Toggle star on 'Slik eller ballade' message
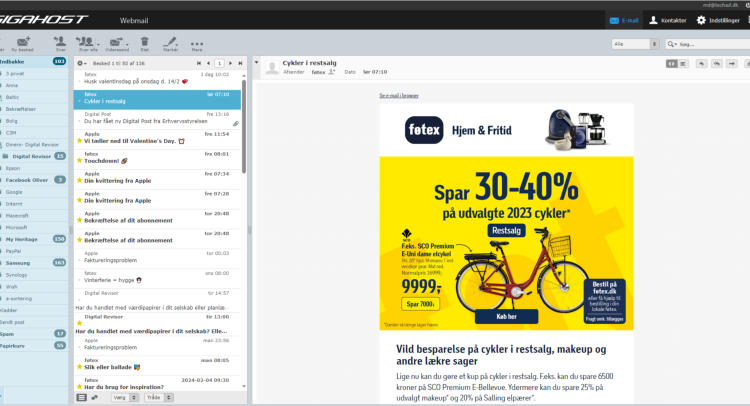The width and height of the screenshot is (750, 406). tap(79, 367)
